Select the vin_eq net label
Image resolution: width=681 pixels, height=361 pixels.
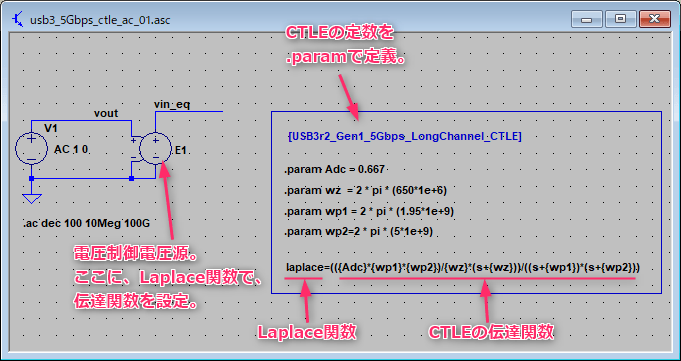tap(172, 104)
